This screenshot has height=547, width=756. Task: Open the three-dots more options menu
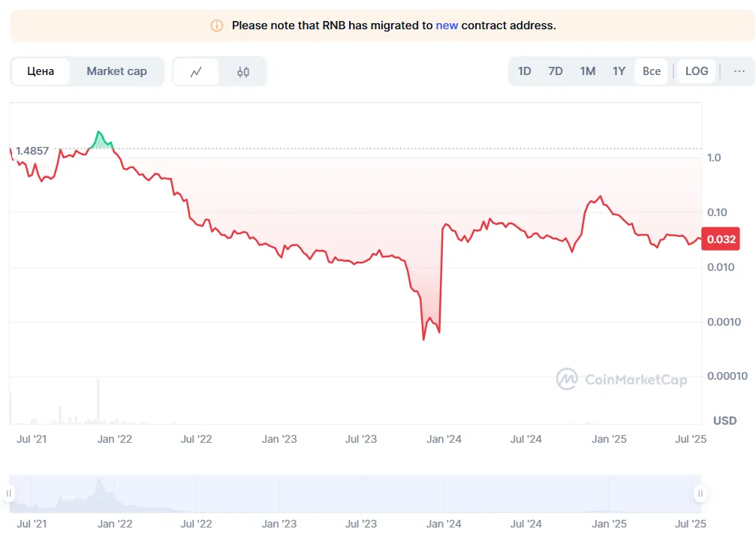(x=739, y=71)
